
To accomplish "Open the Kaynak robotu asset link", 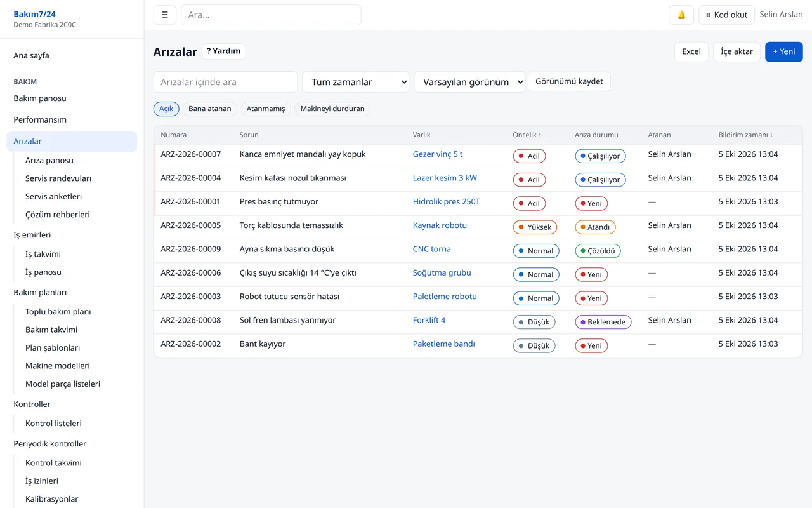I will (x=440, y=225).
